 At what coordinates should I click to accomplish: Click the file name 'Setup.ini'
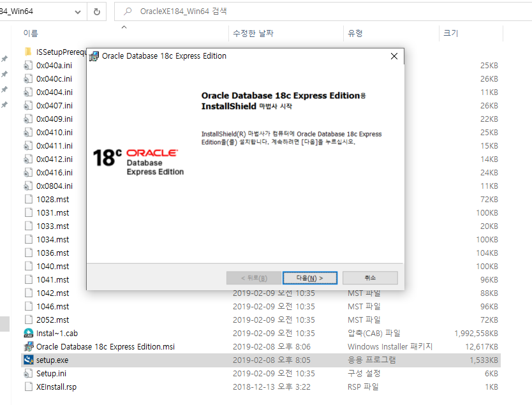51,374
